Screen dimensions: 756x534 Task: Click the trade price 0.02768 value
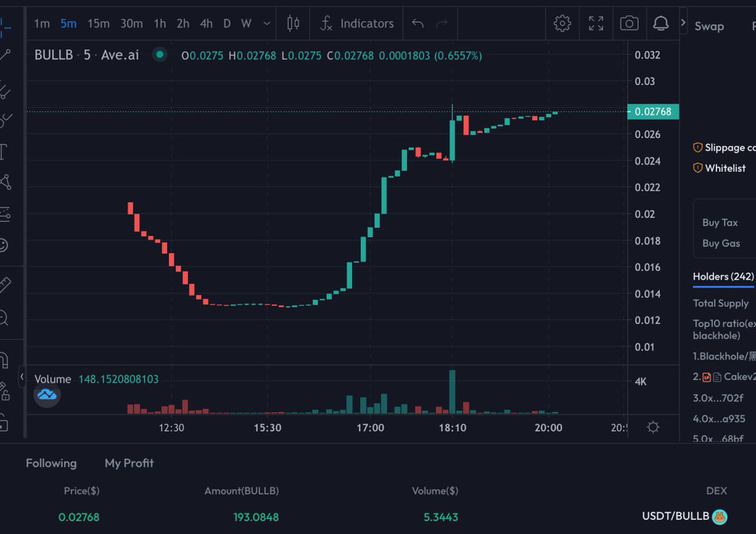click(79, 517)
